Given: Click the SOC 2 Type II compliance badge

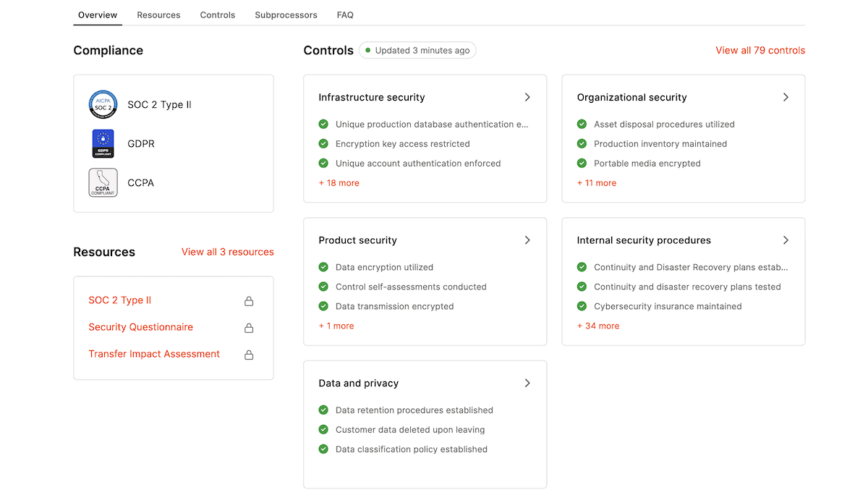Looking at the screenshot, I should pyautogui.click(x=103, y=104).
